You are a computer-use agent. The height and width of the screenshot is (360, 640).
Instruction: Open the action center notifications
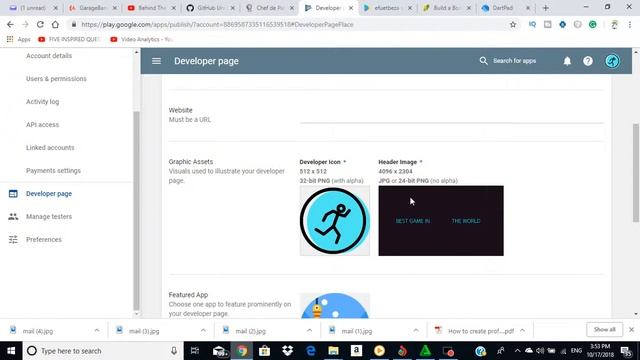(x=627, y=351)
